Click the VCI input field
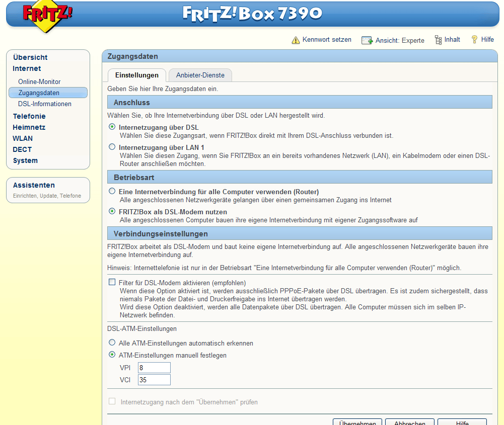504x425 pixels. 154,380
